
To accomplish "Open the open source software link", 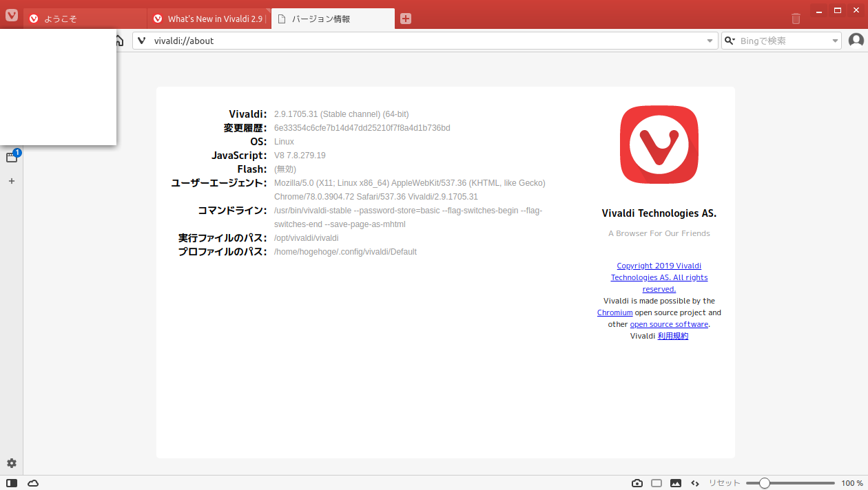I will [669, 324].
